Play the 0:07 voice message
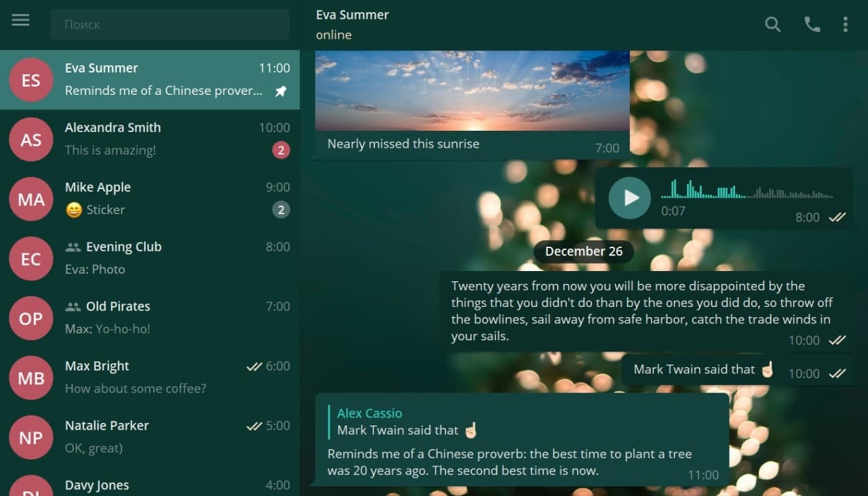 [629, 198]
